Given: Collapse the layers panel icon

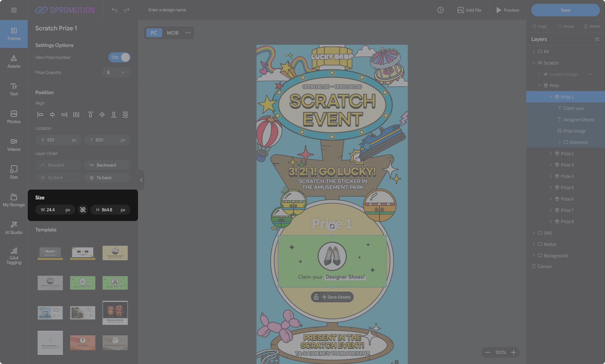Looking at the screenshot, I should 597,39.
